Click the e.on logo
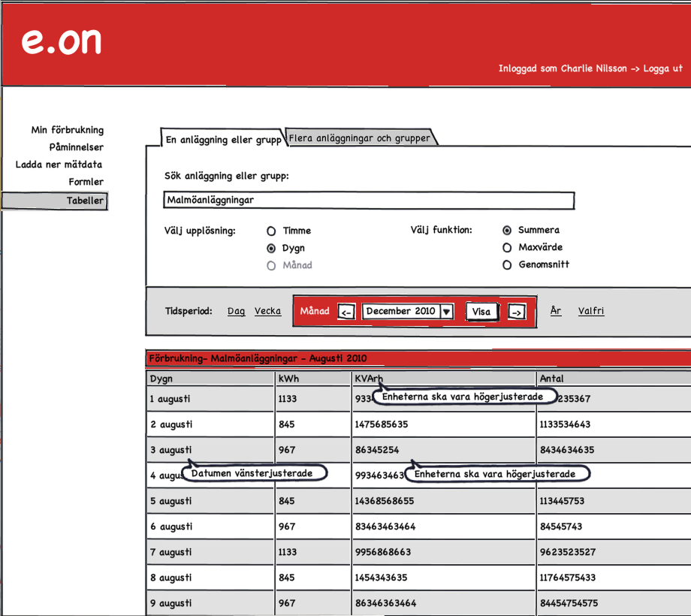This screenshot has width=691, height=616. click(x=61, y=41)
